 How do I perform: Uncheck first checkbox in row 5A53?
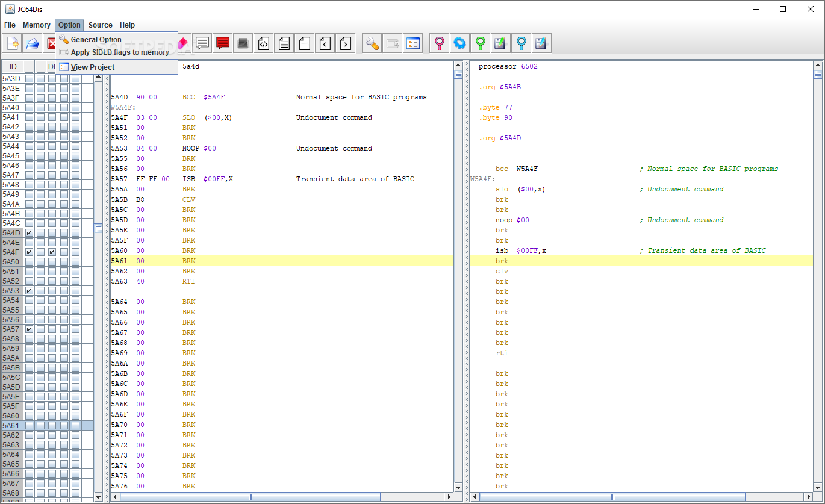29,291
